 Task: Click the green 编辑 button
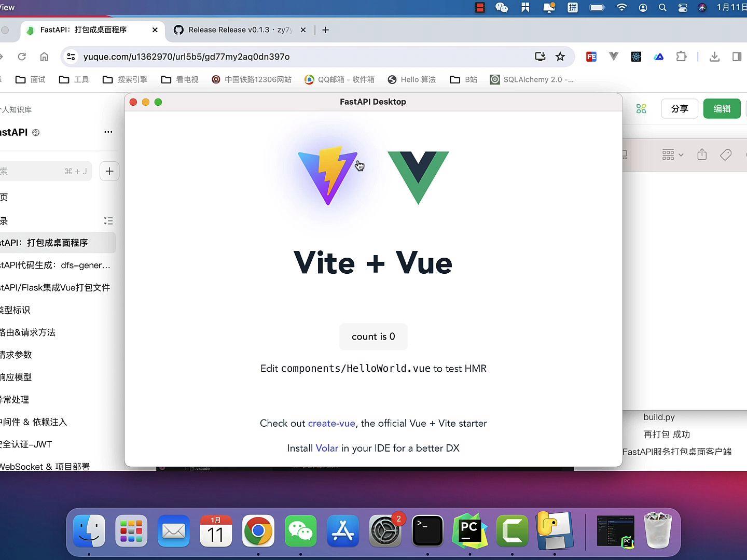click(722, 108)
